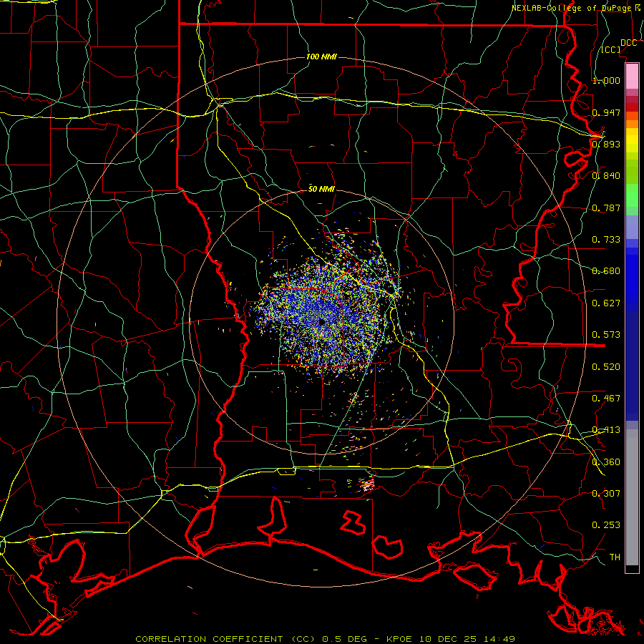Screen dimensions: 644x644
Task: Click the pink segment of the color bar
Action: (x=632, y=76)
